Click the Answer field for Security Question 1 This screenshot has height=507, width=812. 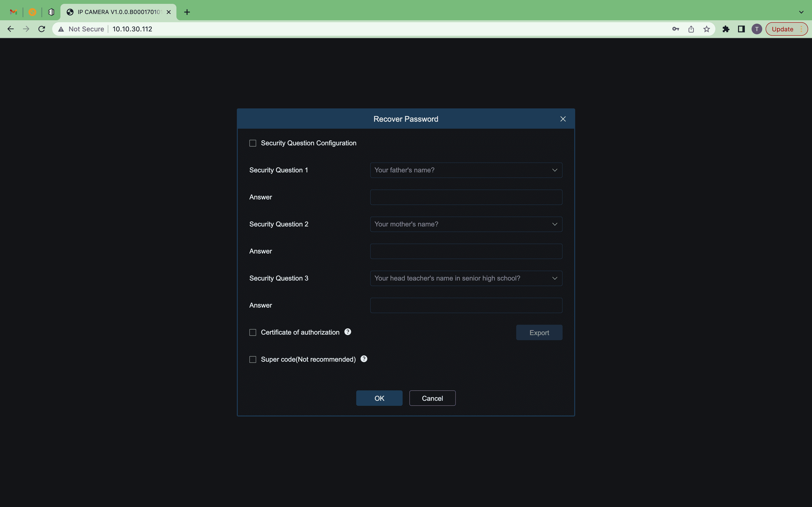(466, 197)
